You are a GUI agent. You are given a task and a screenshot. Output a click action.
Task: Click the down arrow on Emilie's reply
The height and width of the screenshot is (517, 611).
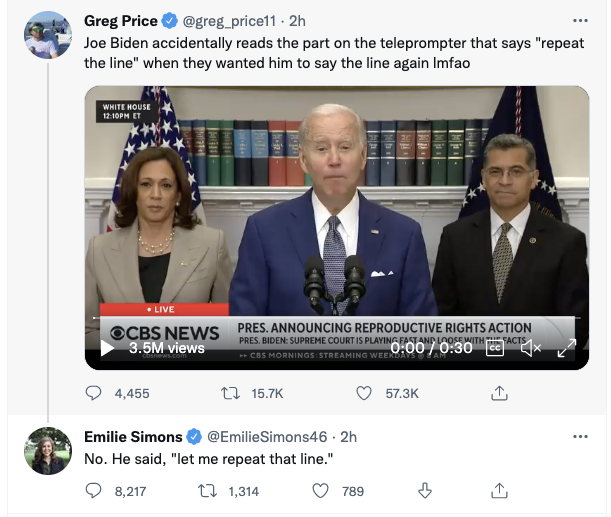pos(424,490)
